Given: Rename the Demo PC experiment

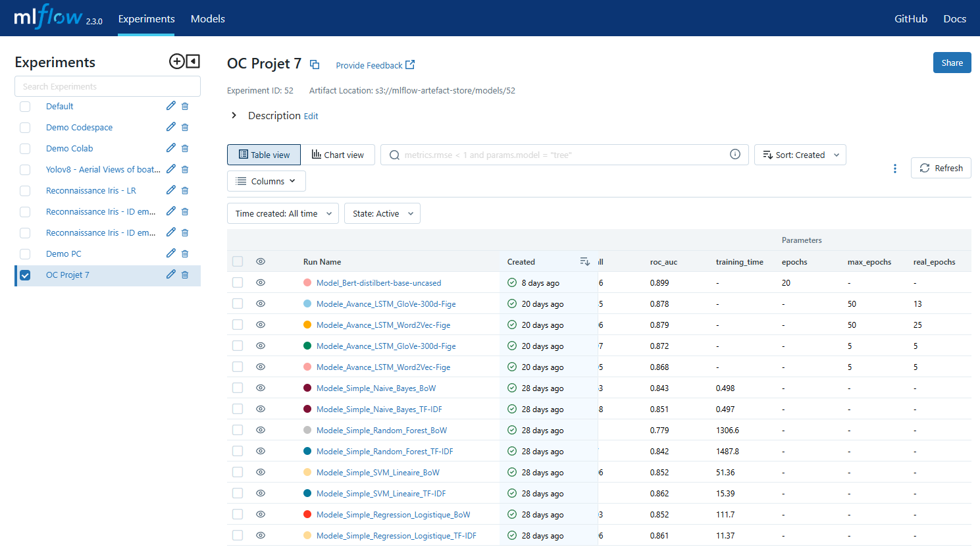Looking at the screenshot, I should pyautogui.click(x=171, y=253).
